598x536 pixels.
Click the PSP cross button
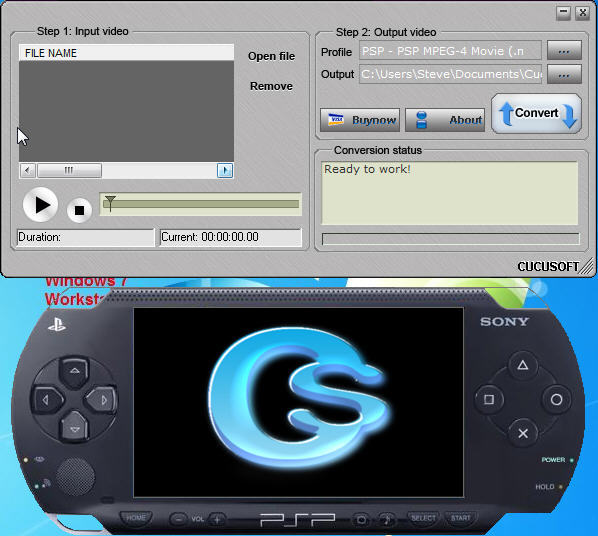523,433
